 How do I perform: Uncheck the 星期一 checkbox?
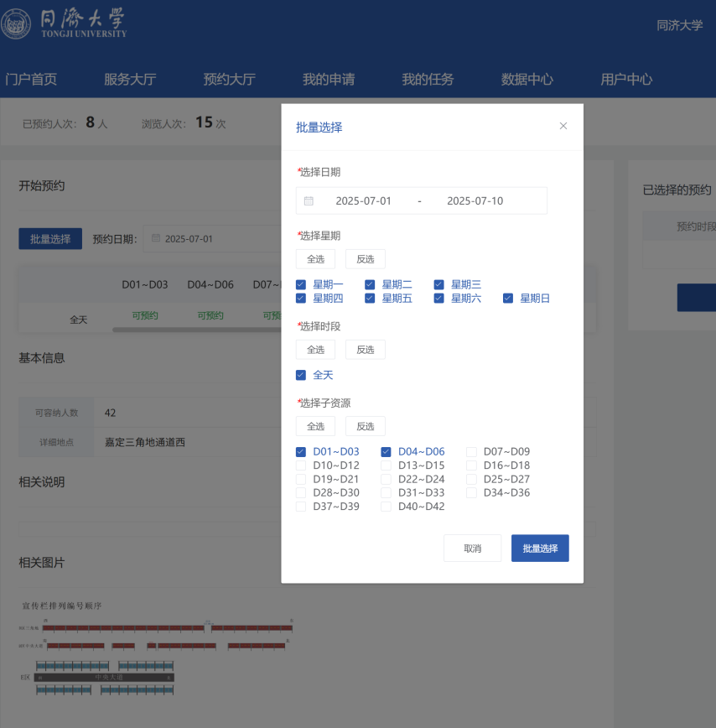click(x=301, y=284)
